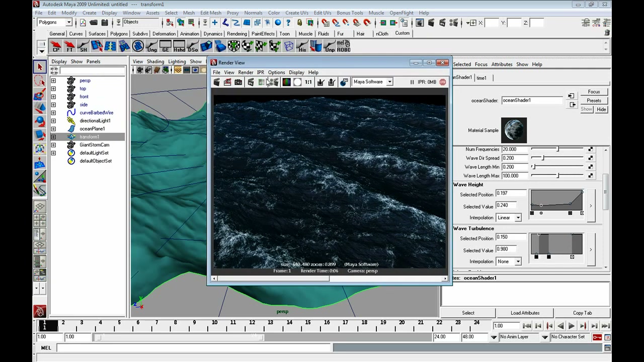Click the mel ROBO shelf button
The width and height of the screenshot is (644, 362).
(343, 47)
